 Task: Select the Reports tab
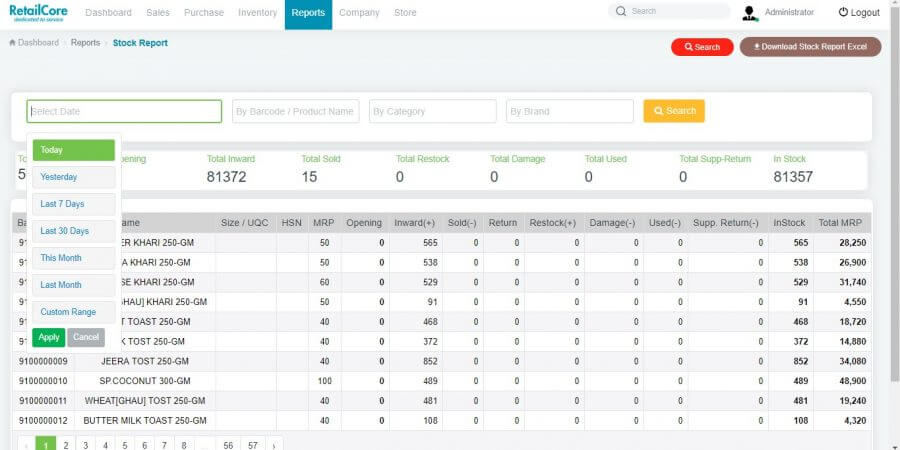(308, 14)
